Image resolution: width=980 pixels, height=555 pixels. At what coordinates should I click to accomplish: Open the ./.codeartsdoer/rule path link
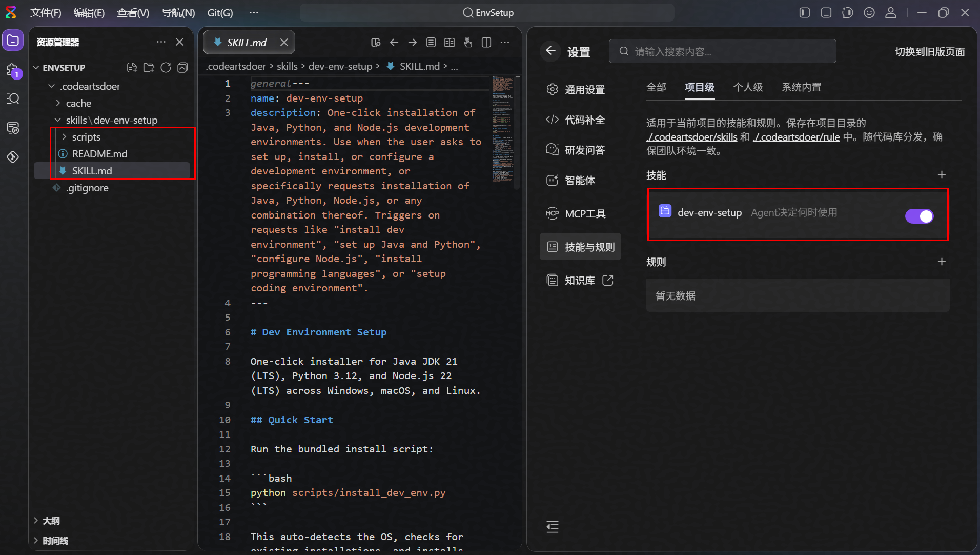796,137
